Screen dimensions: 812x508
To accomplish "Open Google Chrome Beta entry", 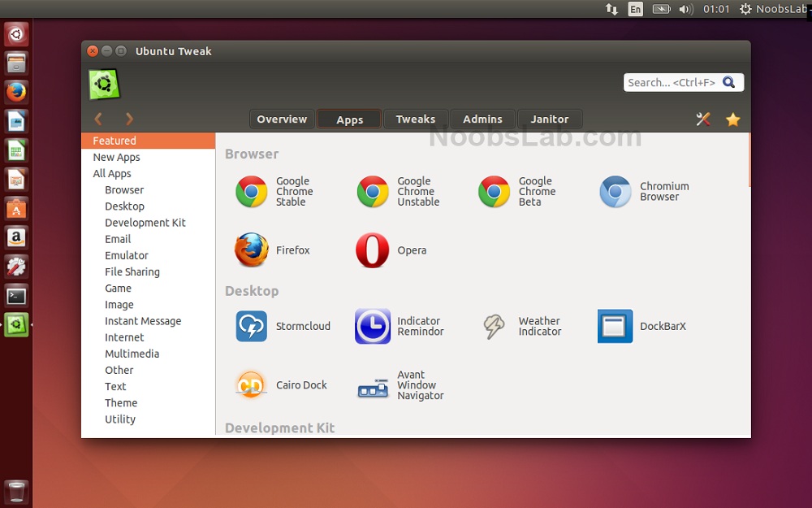I will coord(516,191).
